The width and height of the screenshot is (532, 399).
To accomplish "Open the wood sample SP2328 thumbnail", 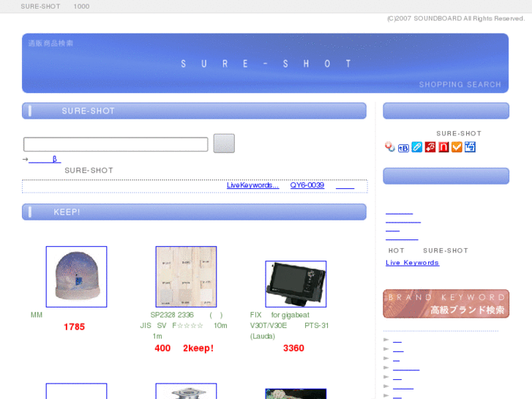I will (x=186, y=277).
